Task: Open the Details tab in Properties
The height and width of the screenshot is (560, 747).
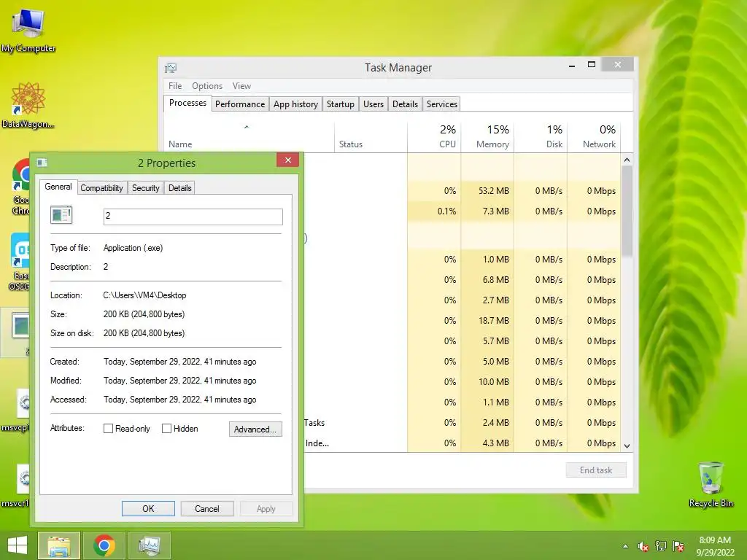Action: tap(179, 187)
